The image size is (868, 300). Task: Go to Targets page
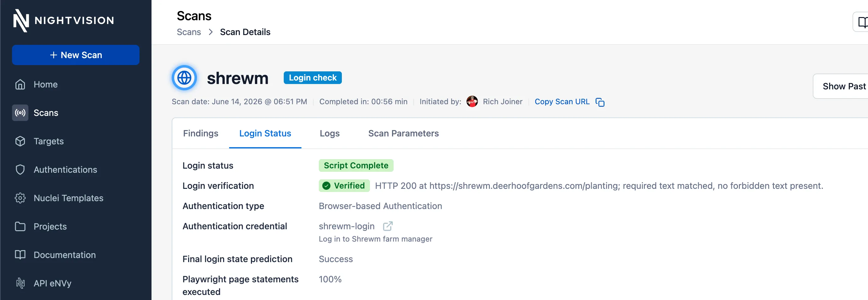49,141
